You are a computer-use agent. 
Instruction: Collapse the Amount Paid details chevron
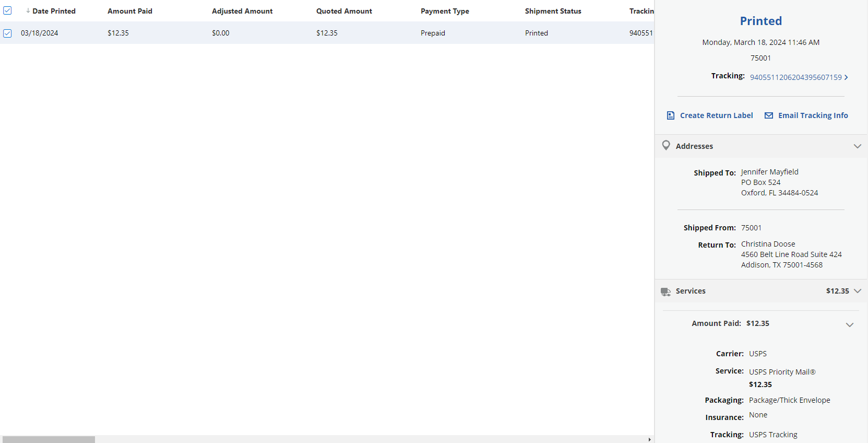[850, 325]
